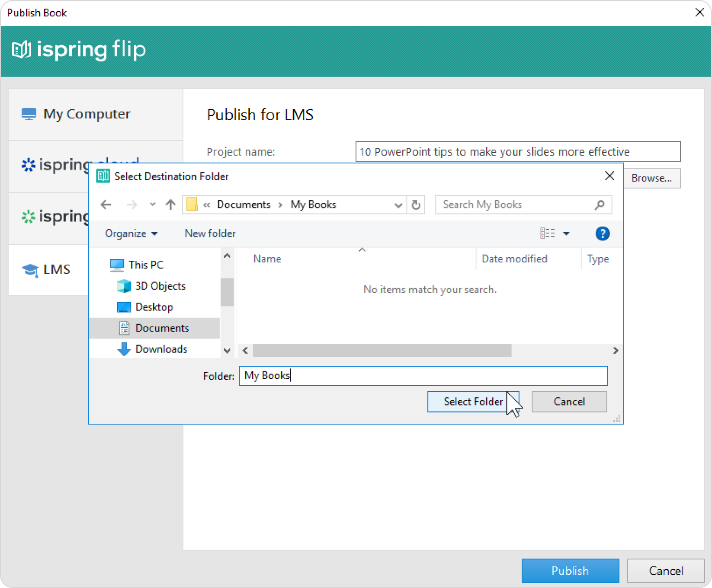This screenshot has height=588, width=712.
Task: Click the New folder button
Action: (x=210, y=233)
